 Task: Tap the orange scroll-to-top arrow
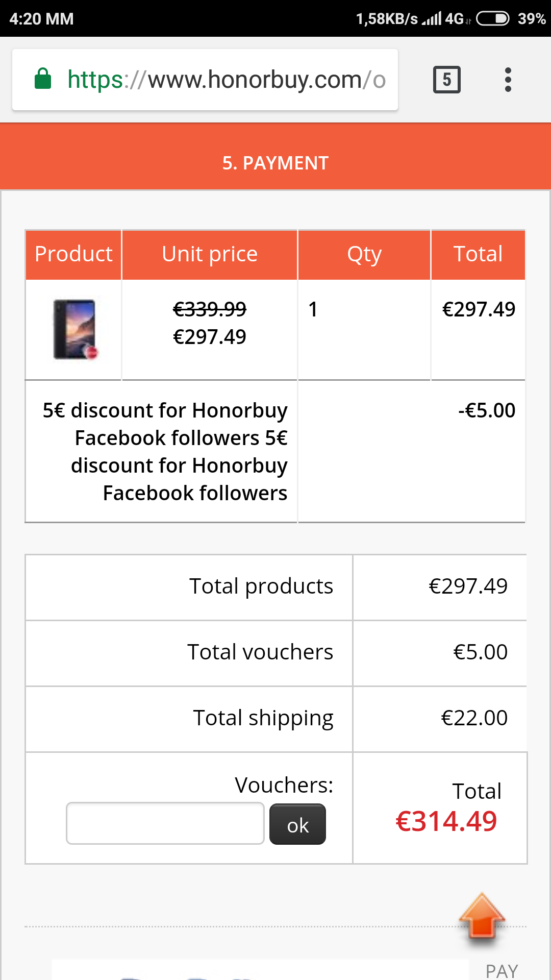[x=482, y=916]
